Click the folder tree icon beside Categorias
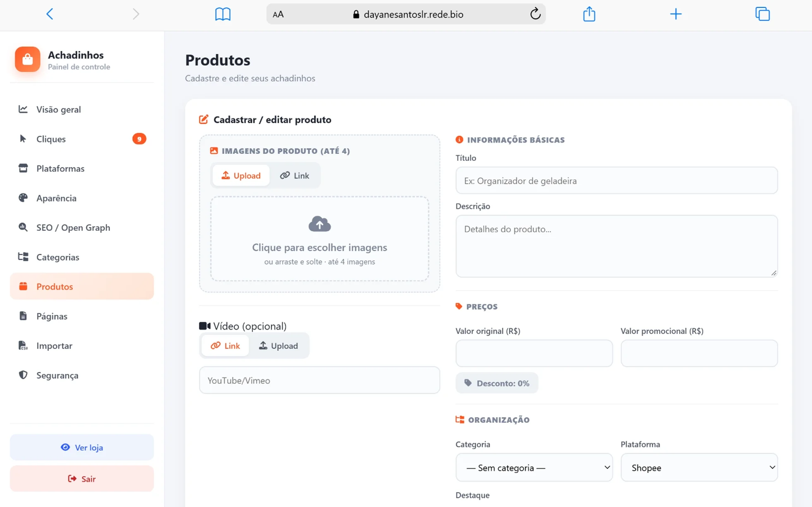This screenshot has width=812, height=507. [23, 257]
